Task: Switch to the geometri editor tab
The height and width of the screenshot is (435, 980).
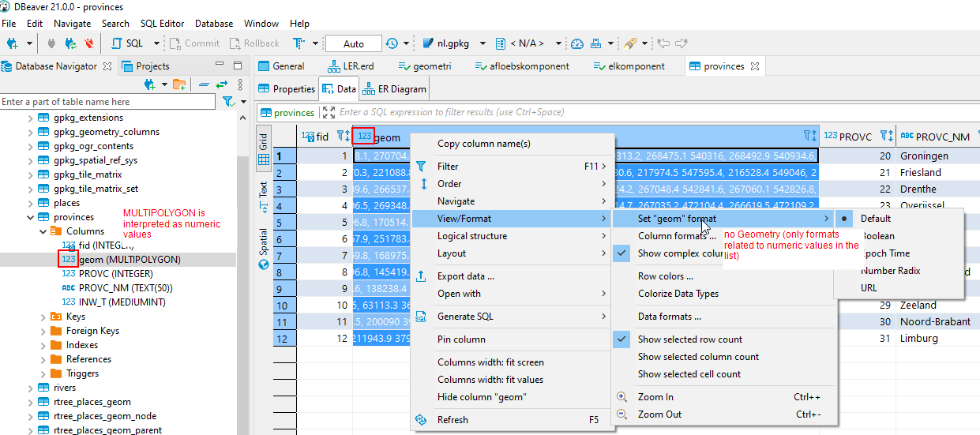Action: point(424,66)
